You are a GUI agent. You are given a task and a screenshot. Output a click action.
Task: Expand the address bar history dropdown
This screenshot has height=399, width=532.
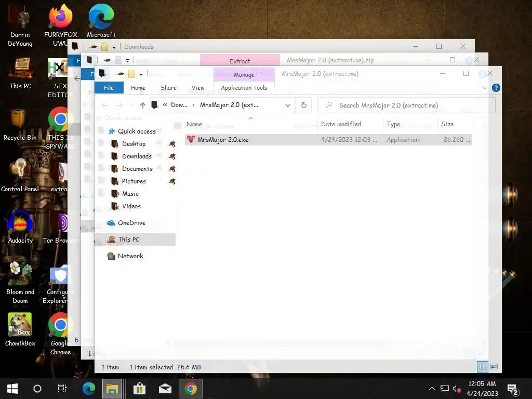(288, 105)
